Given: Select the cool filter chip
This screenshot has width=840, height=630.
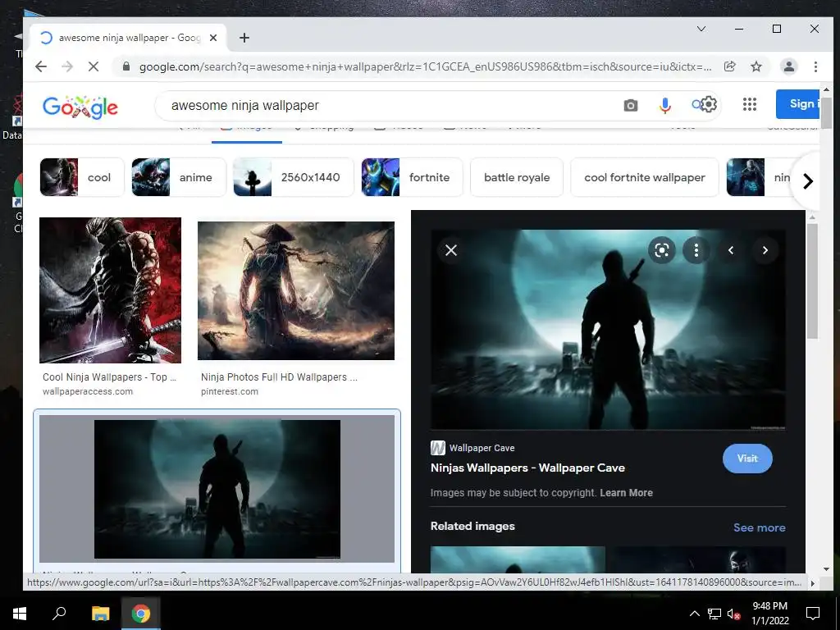Looking at the screenshot, I should coord(82,177).
